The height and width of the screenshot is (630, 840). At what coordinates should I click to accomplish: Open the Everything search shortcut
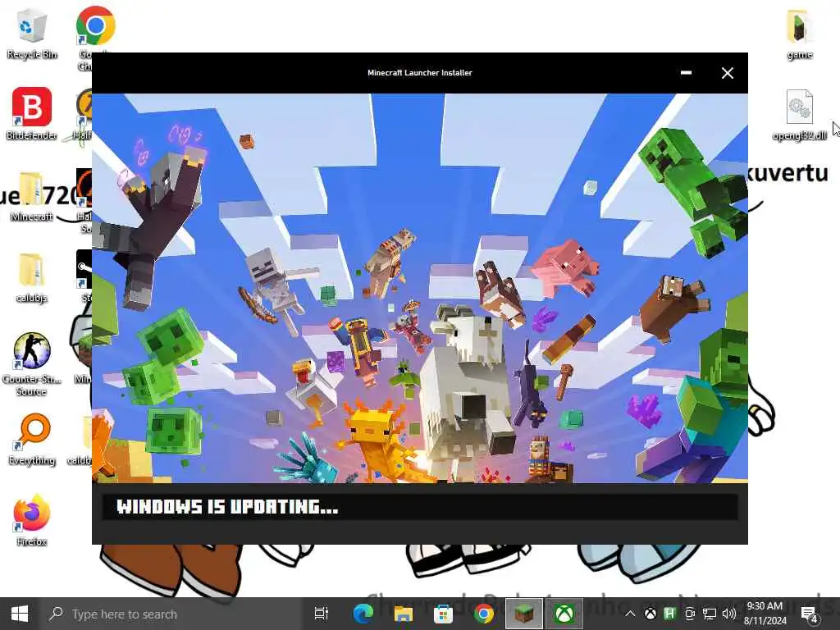click(x=31, y=440)
